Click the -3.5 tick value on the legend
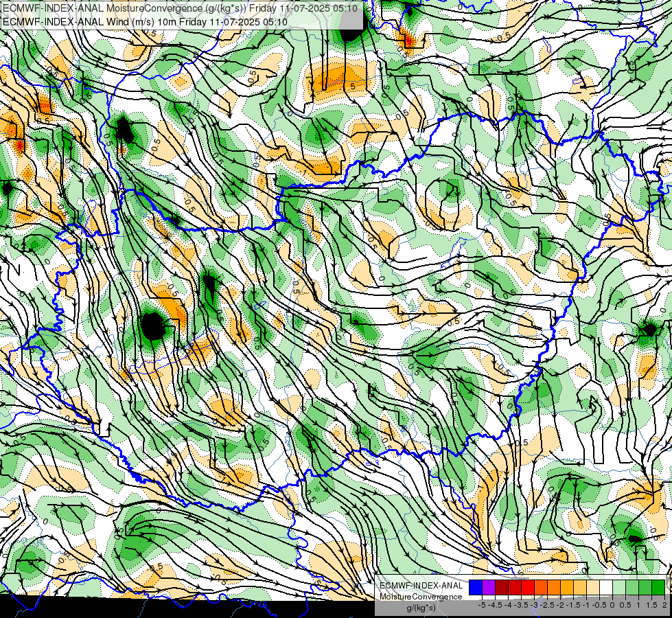The height and width of the screenshot is (618, 672). tap(521, 605)
